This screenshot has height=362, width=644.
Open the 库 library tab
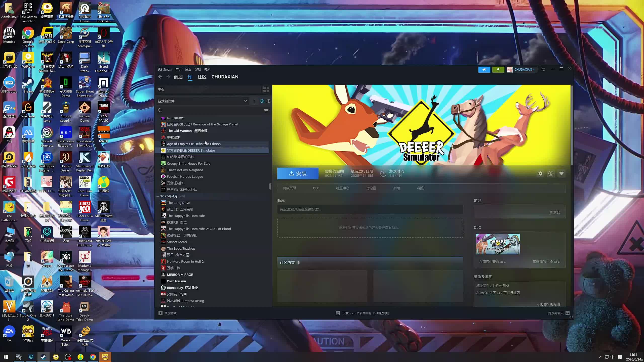(x=190, y=77)
